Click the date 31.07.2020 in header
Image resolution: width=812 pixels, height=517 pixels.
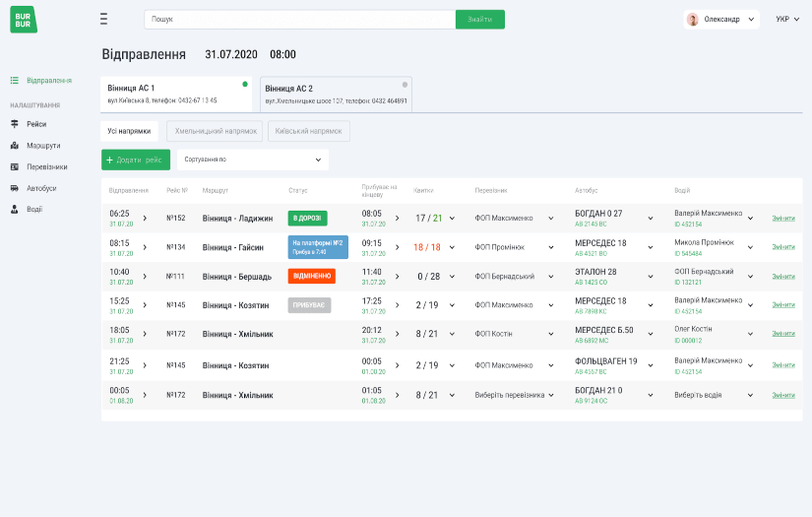[x=231, y=54]
